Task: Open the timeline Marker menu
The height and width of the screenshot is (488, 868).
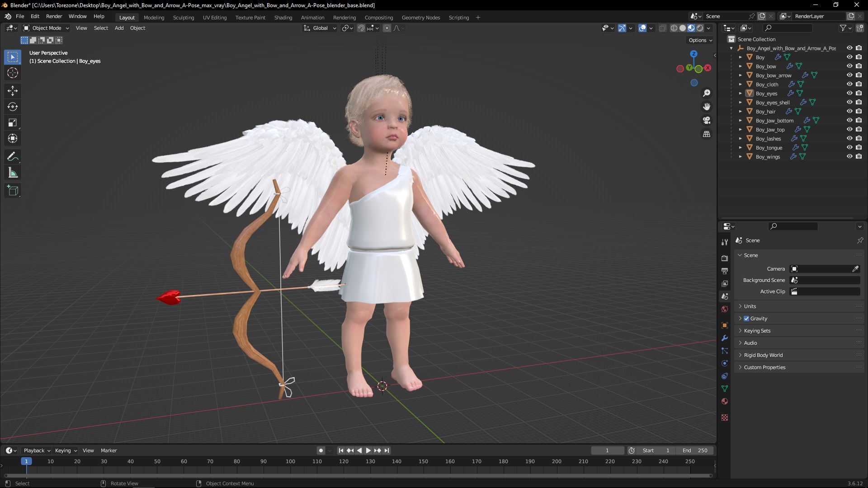Action: tap(108, 450)
